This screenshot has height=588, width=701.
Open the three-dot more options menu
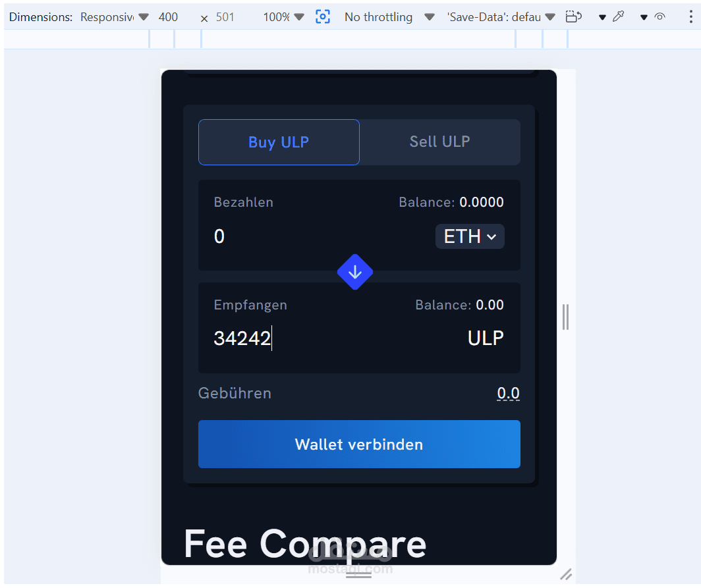[x=691, y=17]
